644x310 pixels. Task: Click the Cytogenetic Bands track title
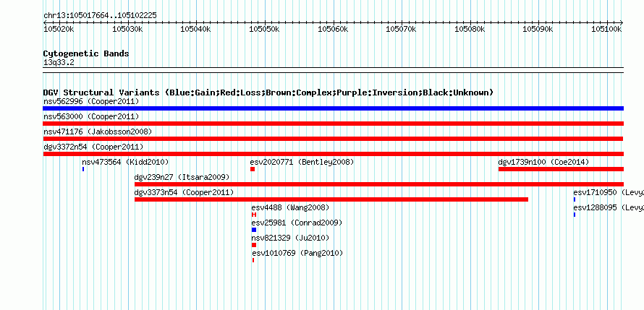pos(86,53)
